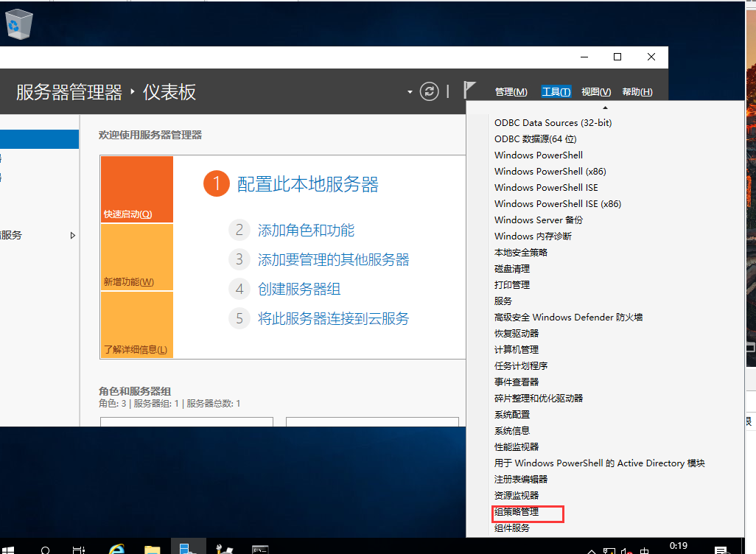Click 添加要管理的其他服务器 link
756x554 pixels.
(x=333, y=259)
